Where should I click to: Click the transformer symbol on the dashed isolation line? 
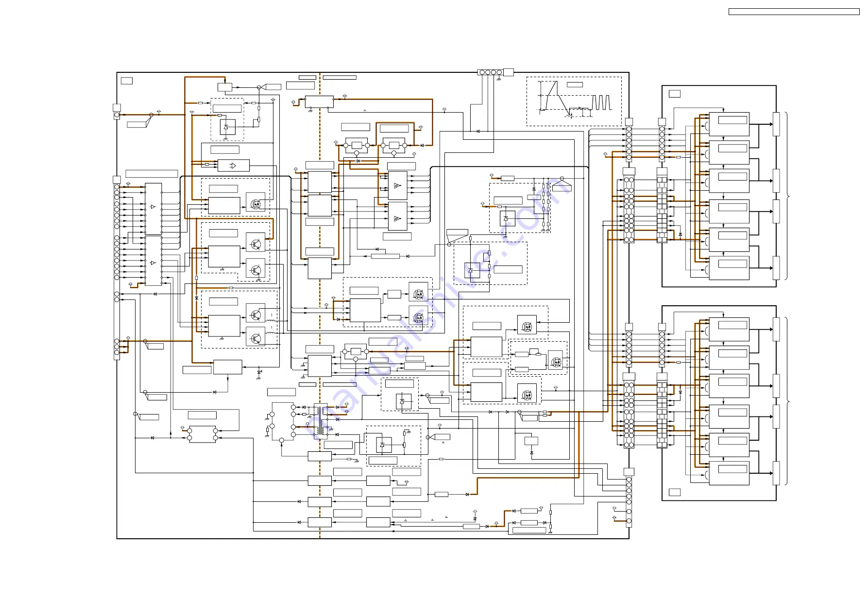320,421
